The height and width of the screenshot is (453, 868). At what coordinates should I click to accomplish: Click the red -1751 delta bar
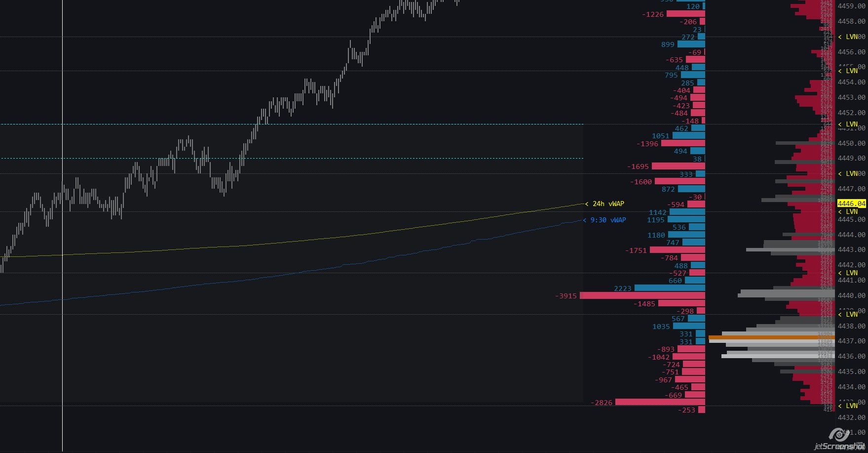pos(677,250)
